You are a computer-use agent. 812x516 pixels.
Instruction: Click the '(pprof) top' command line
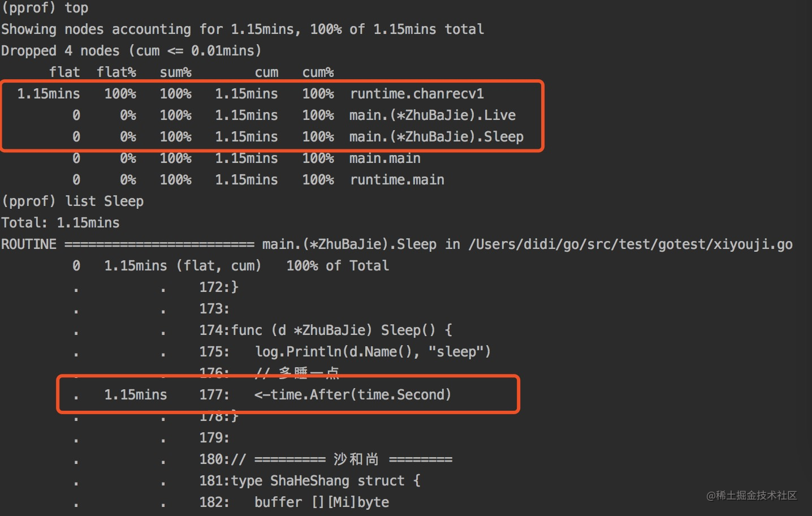45,8
